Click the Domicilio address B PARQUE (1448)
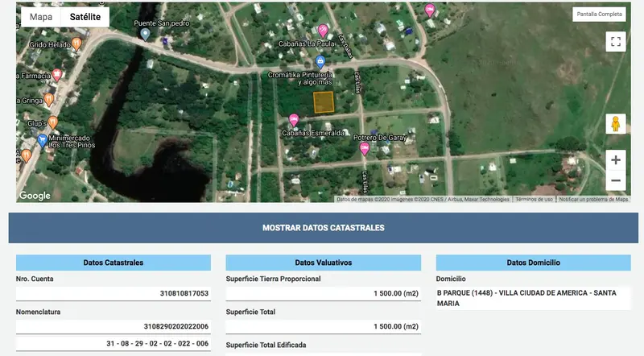 pos(533,298)
